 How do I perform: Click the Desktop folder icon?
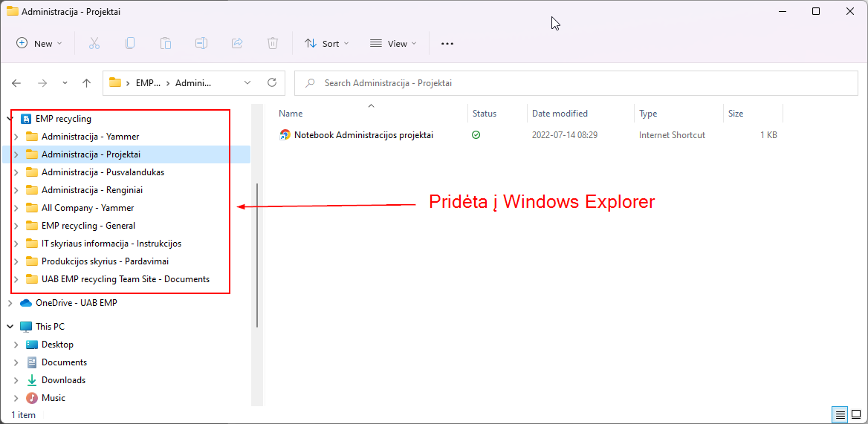32,345
